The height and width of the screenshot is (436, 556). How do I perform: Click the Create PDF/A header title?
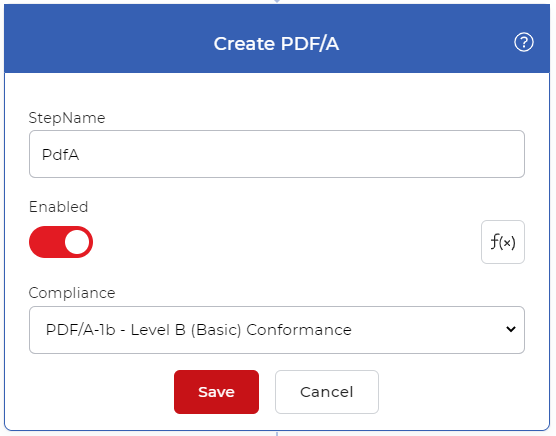coord(276,44)
